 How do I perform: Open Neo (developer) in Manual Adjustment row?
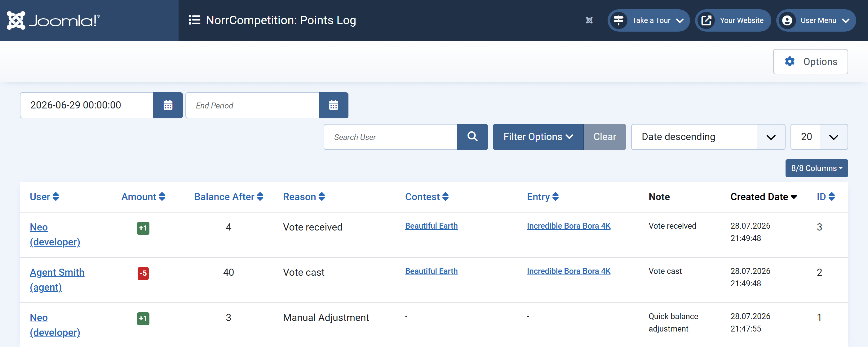[x=55, y=325]
